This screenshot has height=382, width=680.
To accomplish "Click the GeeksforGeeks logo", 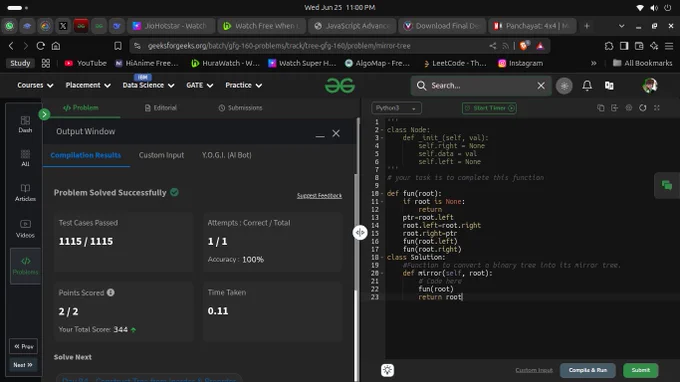I will pos(340,85).
